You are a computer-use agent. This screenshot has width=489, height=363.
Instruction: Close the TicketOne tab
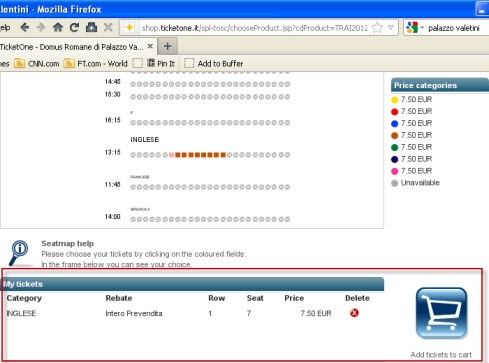pos(150,46)
